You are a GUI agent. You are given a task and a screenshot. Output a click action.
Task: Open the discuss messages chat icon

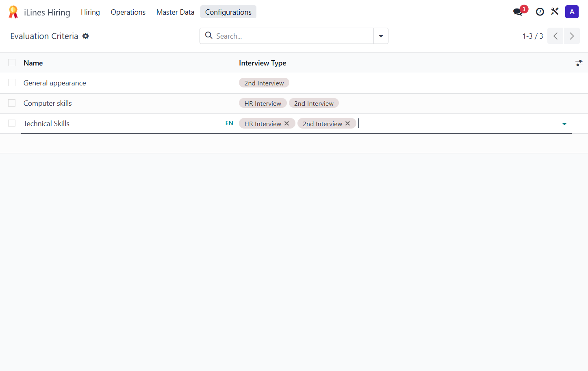click(x=518, y=12)
